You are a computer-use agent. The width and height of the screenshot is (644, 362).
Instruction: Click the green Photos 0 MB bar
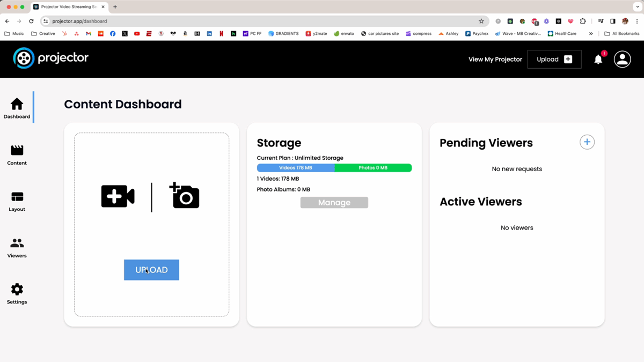tap(373, 168)
